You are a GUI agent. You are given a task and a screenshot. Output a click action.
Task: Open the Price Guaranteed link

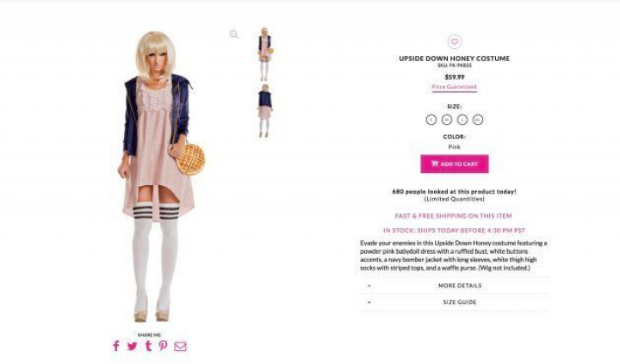tap(455, 87)
